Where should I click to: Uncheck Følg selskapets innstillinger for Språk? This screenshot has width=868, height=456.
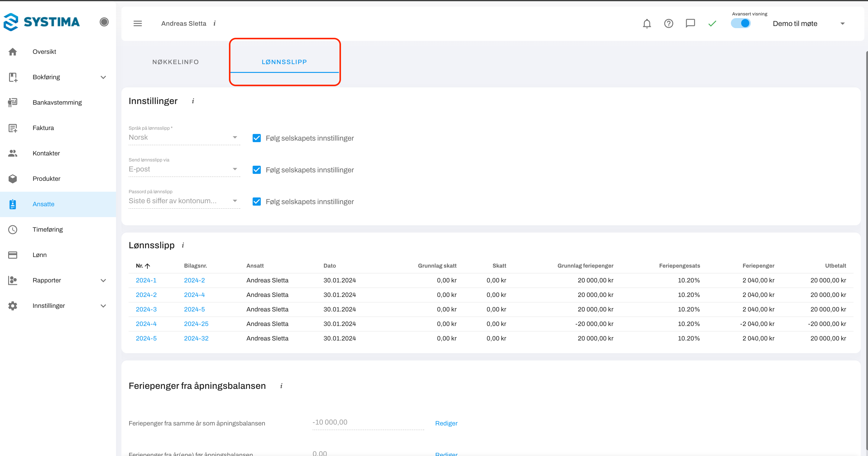257,138
